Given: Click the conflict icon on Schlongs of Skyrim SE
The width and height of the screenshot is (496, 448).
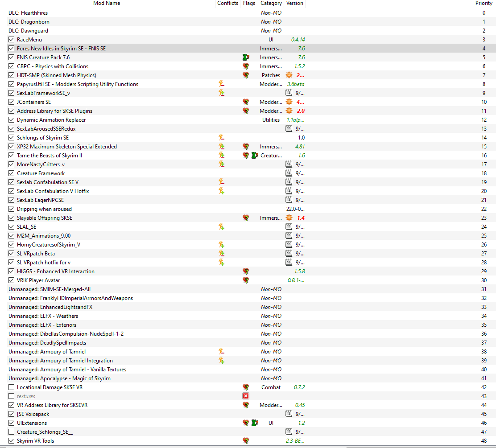Looking at the screenshot, I should 221,138.
